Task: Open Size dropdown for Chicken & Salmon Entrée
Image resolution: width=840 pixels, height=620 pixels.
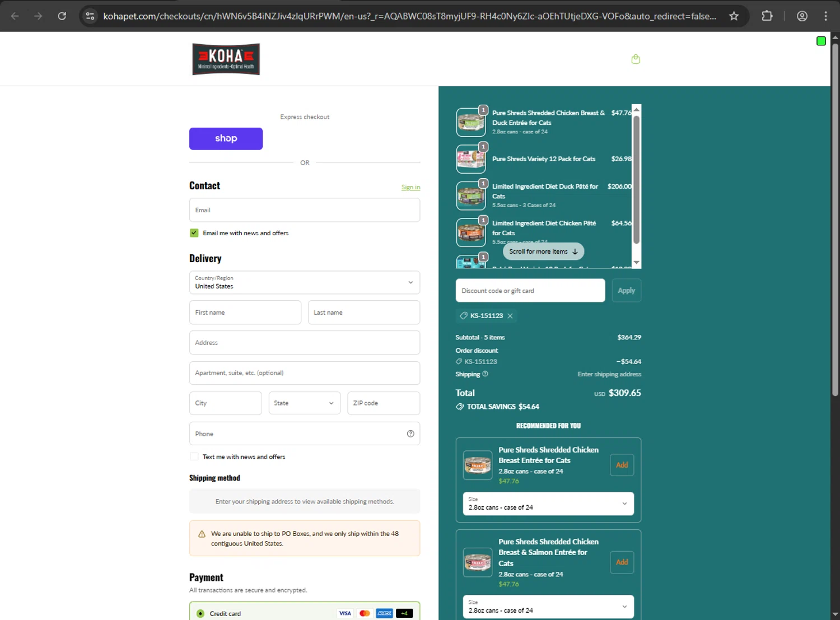Action: (548, 607)
